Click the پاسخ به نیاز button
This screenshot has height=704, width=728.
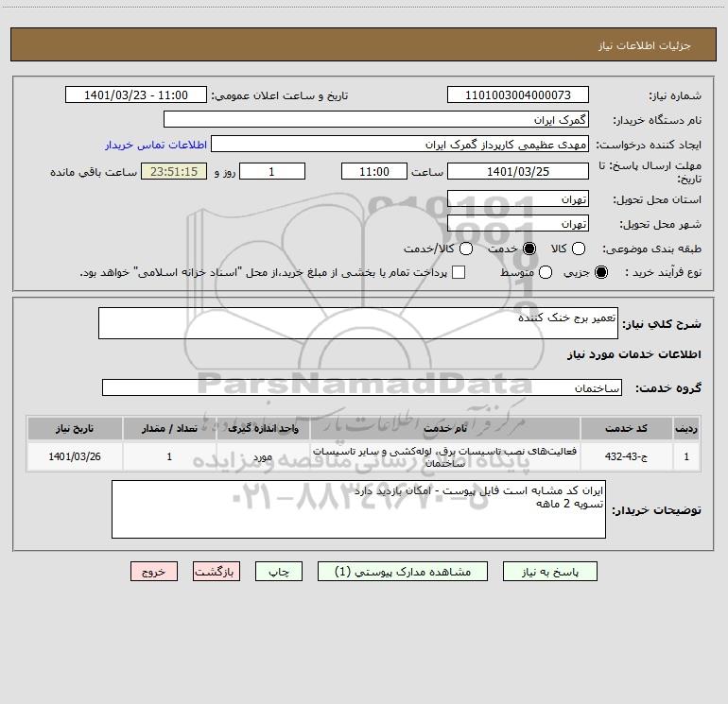(550, 572)
